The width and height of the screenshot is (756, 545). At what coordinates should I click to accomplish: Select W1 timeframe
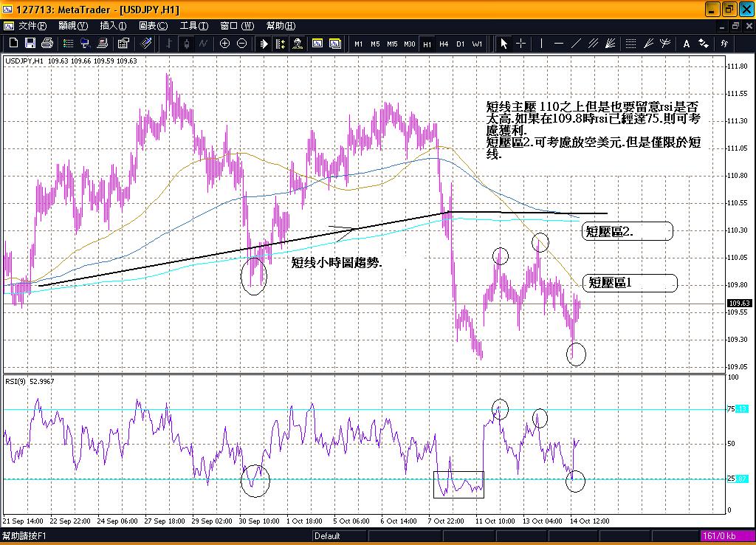[477, 44]
